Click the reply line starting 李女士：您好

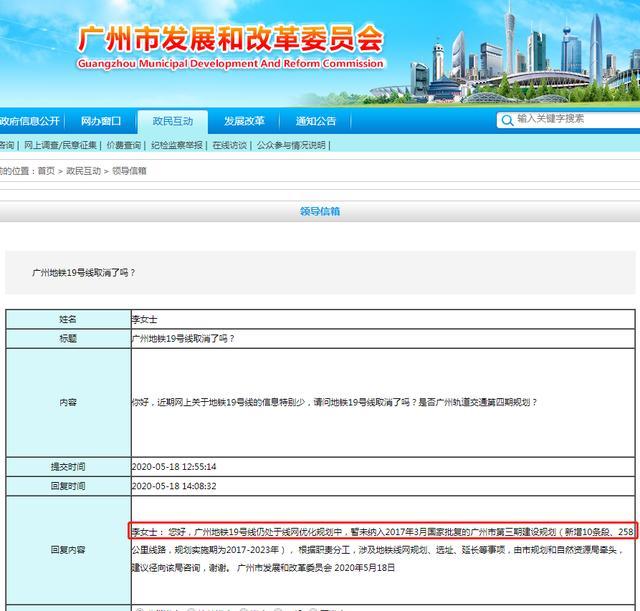[x=382, y=532]
